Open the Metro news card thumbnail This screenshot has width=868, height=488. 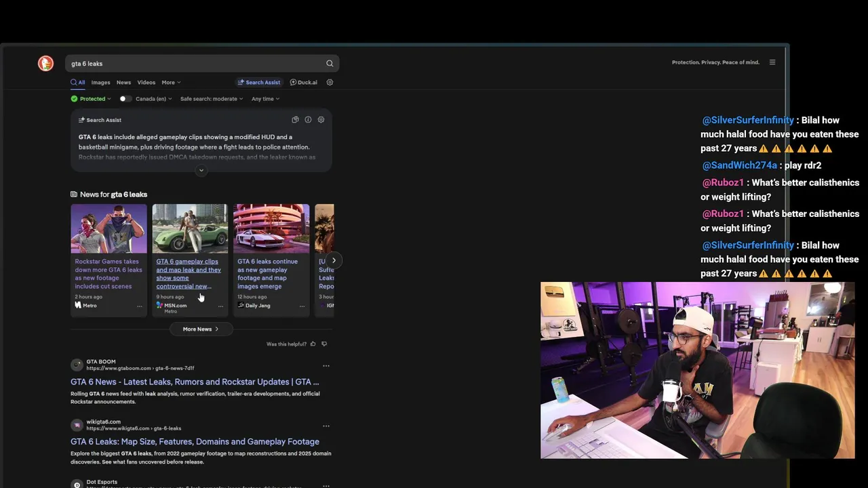tap(108, 228)
